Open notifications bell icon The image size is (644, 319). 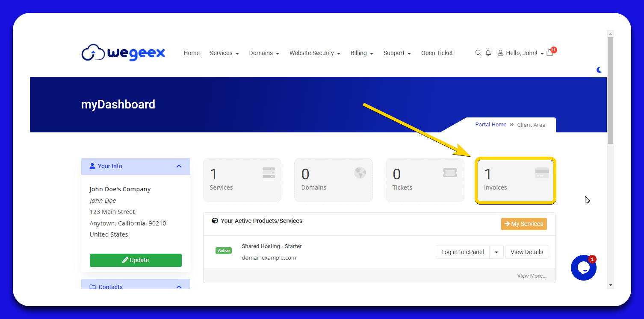coord(488,53)
